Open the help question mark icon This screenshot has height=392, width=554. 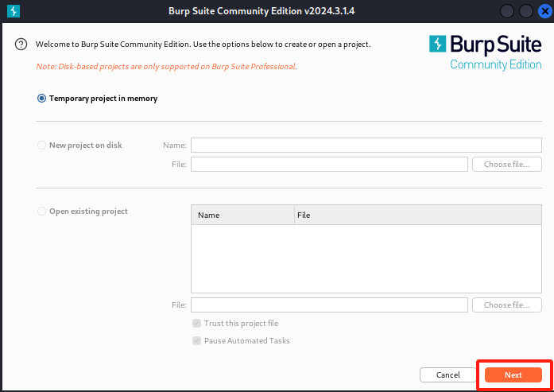click(21, 45)
